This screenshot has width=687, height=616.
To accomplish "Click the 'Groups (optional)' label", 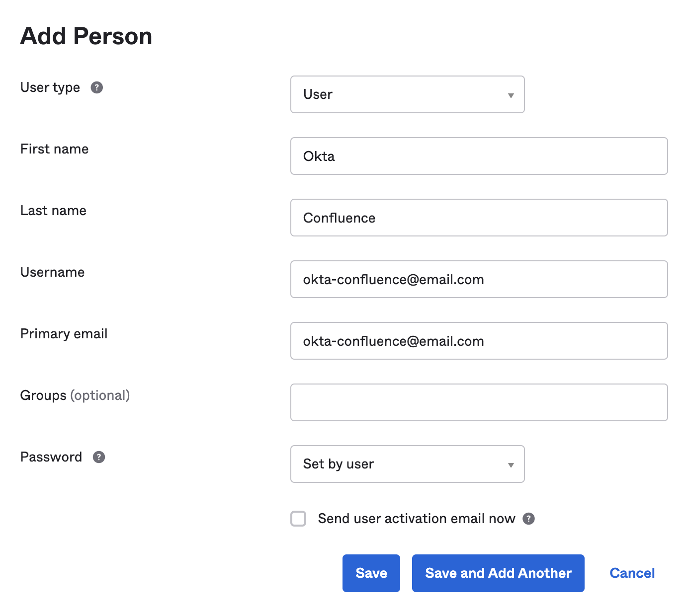I will [x=75, y=395].
